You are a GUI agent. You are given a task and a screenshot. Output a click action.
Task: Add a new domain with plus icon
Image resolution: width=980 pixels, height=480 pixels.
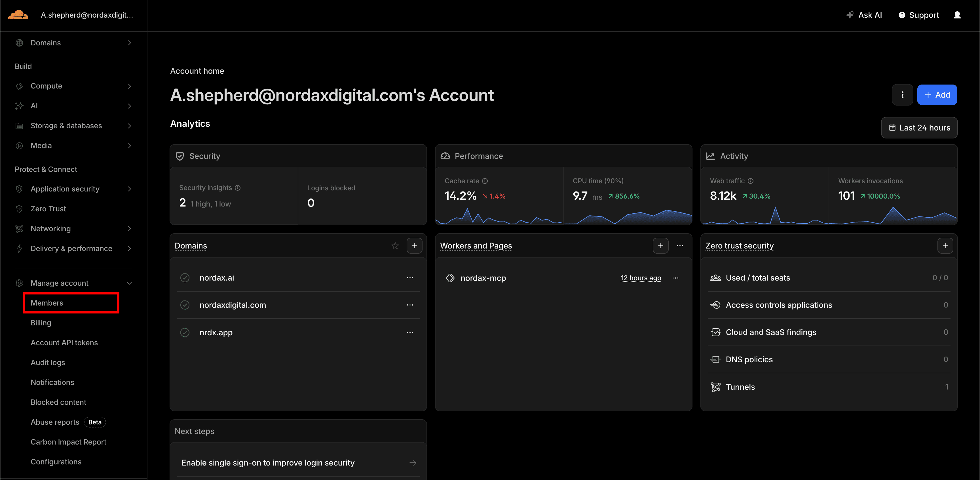coord(414,246)
